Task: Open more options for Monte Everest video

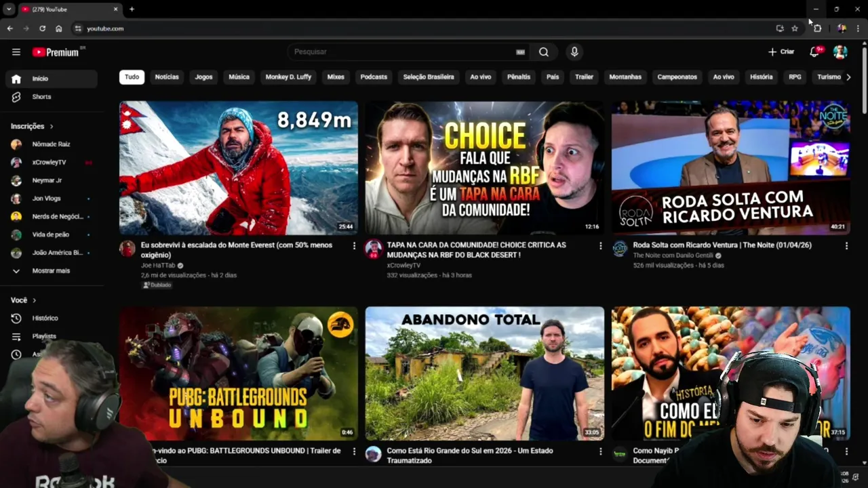Action: point(354,246)
